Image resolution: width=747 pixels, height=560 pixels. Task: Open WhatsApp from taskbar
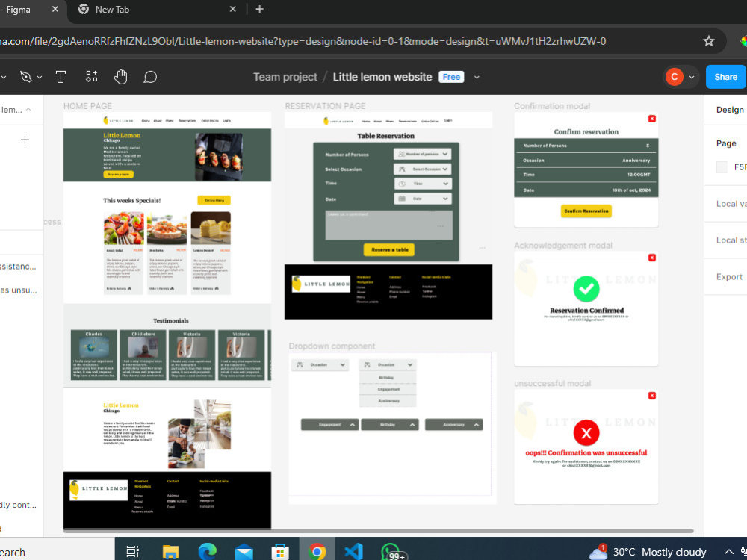(391, 552)
